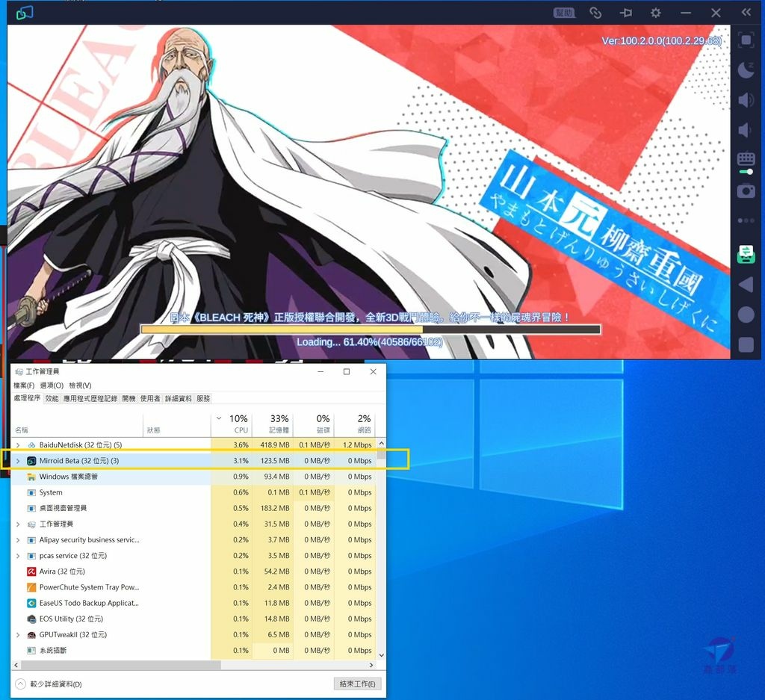Click horizontal scrollbar right arrow in Task Manager
765x700 pixels.
[x=371, y=665]
